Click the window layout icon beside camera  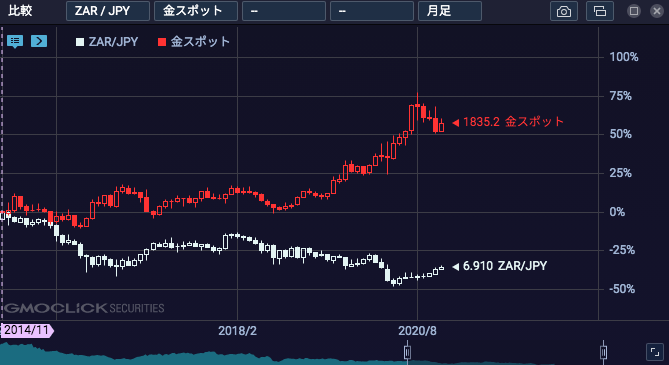pyautogui.click(x=600, y=11)
